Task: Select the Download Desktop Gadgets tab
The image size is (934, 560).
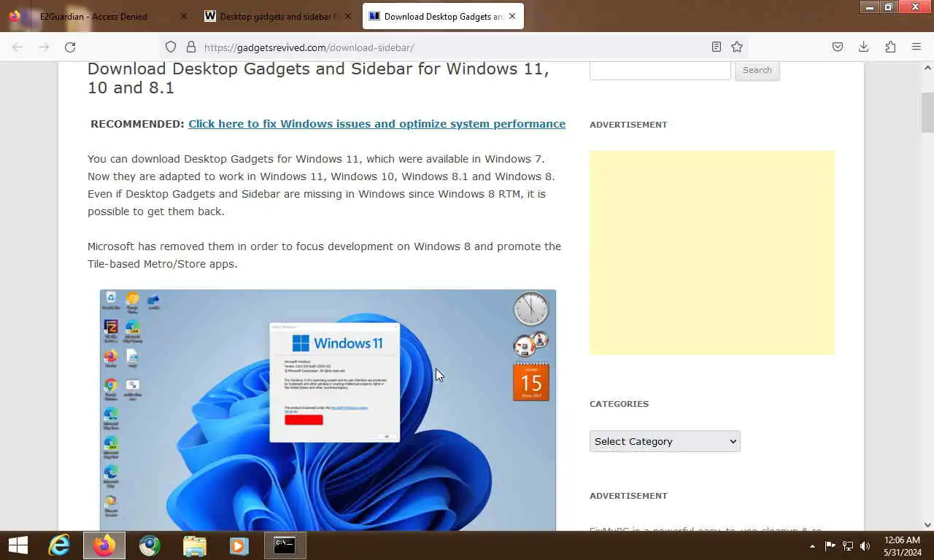Action: (x=443, y=16)
